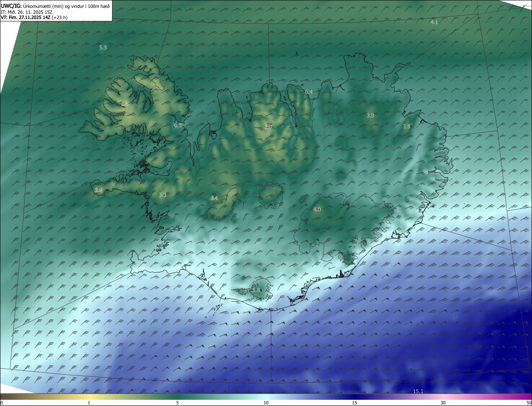Select the 6.4 value label on the north coast
Viewport: 532px width, 406px height.
[309, 92]
